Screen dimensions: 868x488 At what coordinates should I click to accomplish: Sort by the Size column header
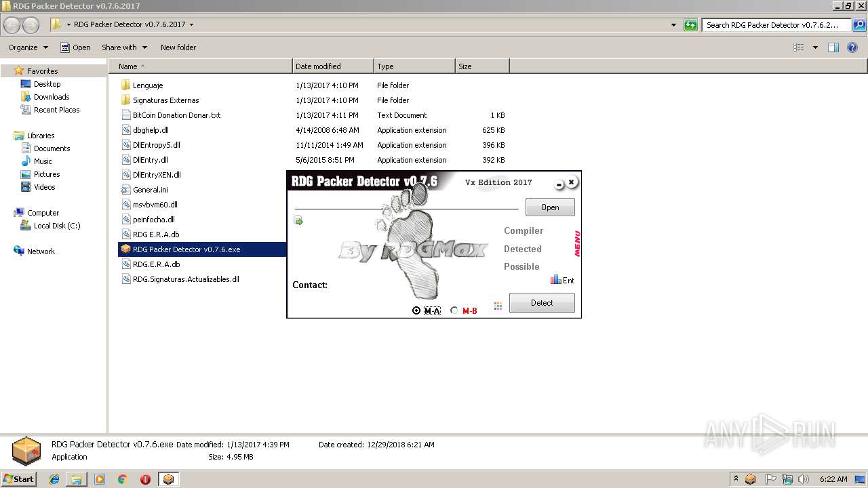tap(482, 66)
